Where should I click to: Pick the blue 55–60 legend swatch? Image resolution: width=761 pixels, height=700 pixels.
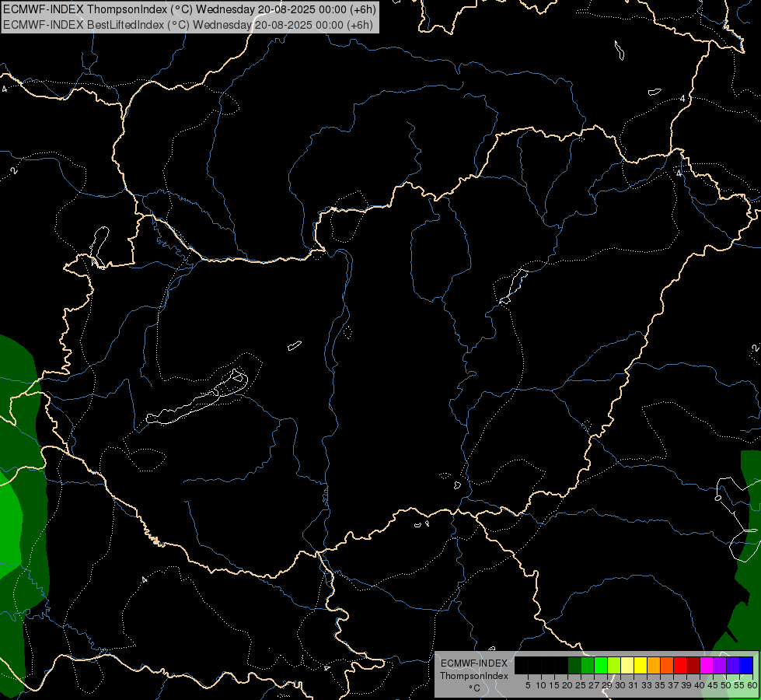click(746, 665)
